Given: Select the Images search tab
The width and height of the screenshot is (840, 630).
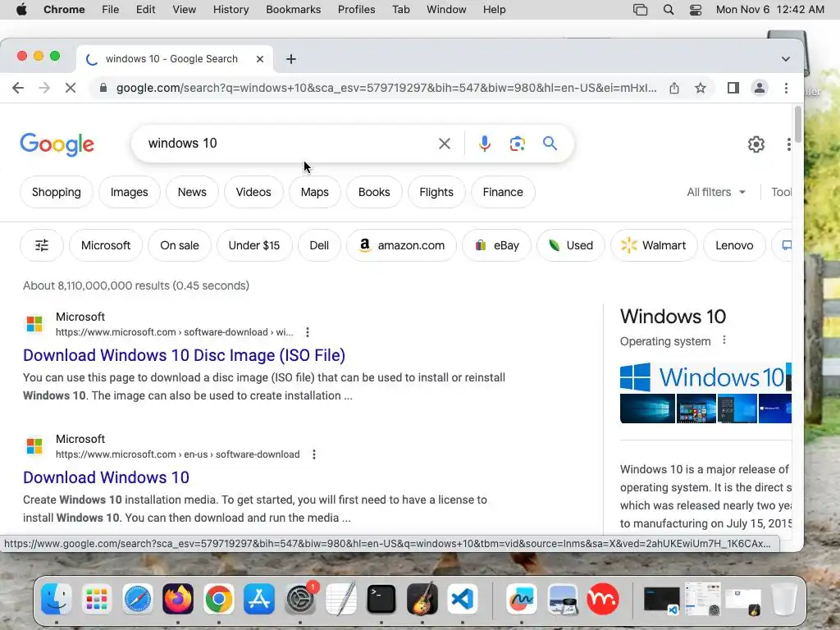Looking at the screenshot, I should (x=129, y=192).
